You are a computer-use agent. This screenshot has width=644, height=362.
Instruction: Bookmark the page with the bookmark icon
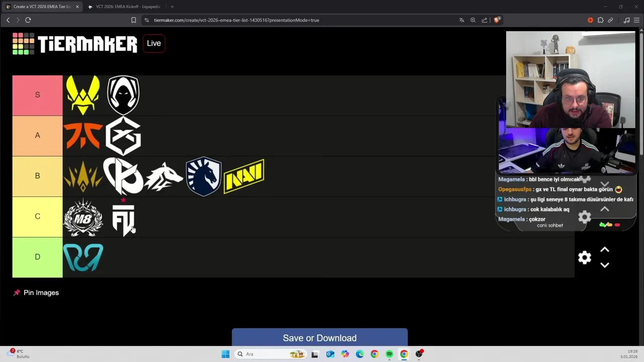(x=133, y=20)
